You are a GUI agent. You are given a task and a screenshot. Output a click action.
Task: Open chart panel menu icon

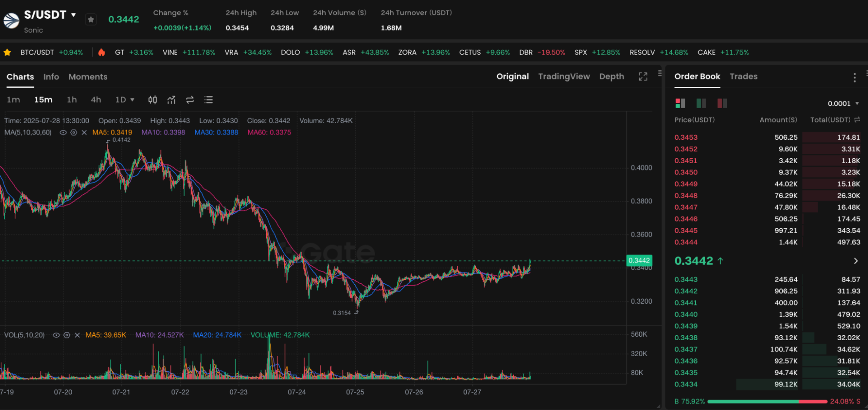click(x=660, y=73)
